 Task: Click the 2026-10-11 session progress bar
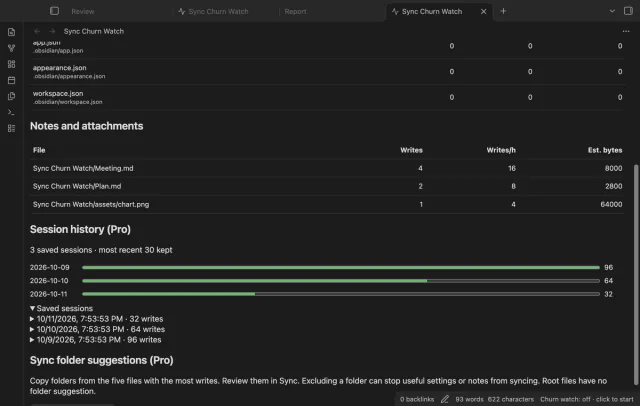click(x=341, y=294)
